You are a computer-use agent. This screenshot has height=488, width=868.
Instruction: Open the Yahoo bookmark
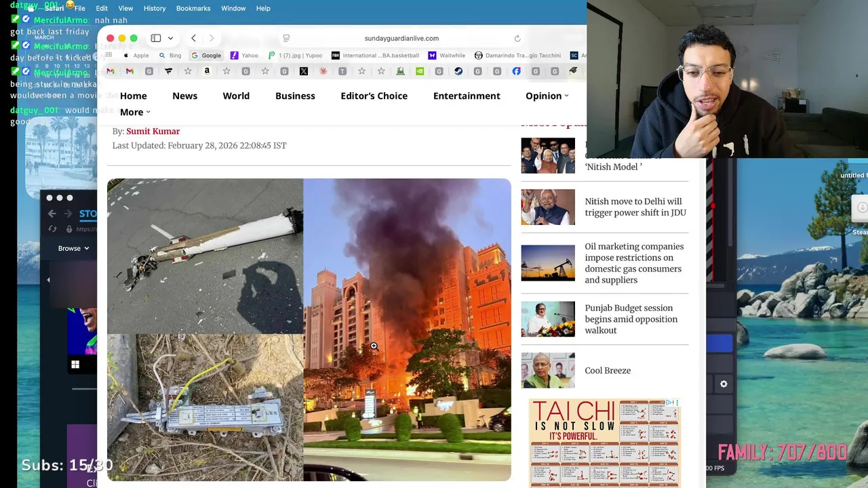[244, 56]
